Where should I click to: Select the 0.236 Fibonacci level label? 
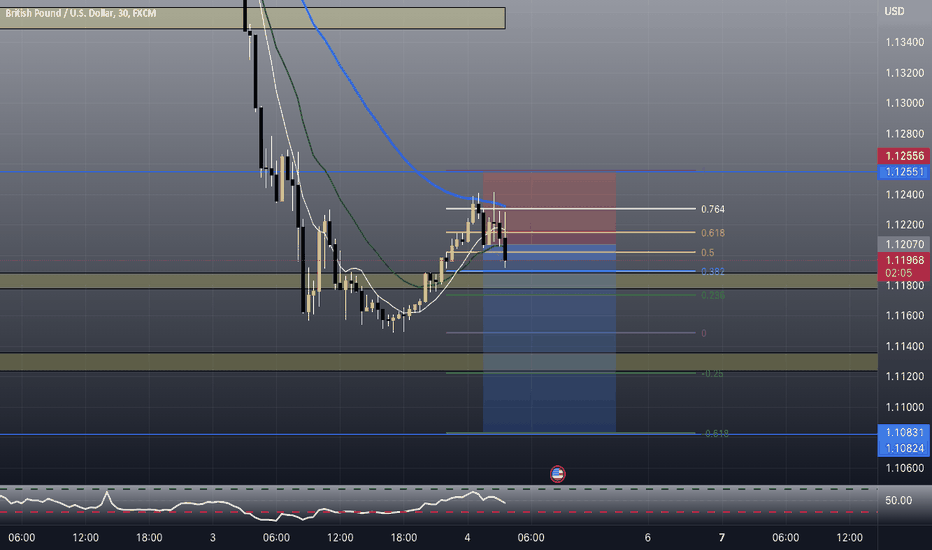click(713, 296)
